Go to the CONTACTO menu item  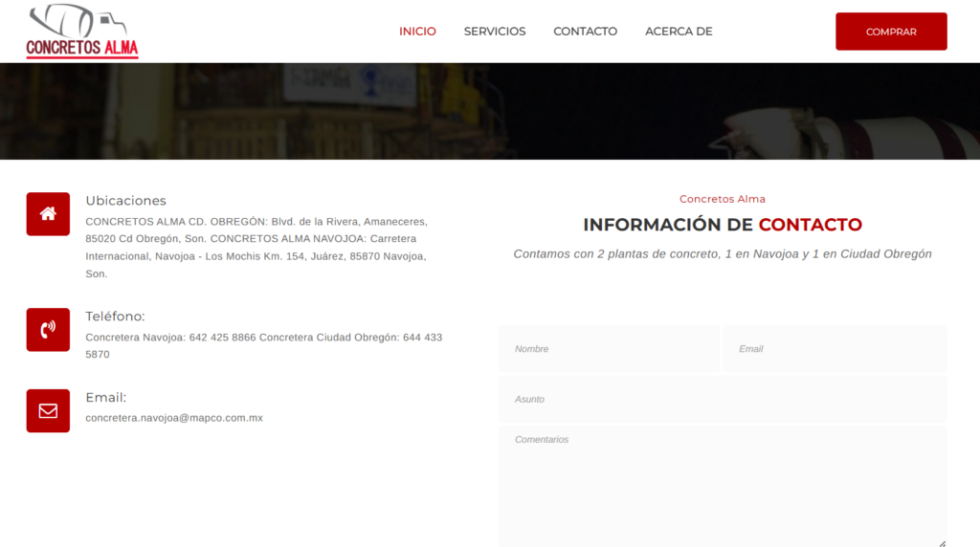coord(585,32)
